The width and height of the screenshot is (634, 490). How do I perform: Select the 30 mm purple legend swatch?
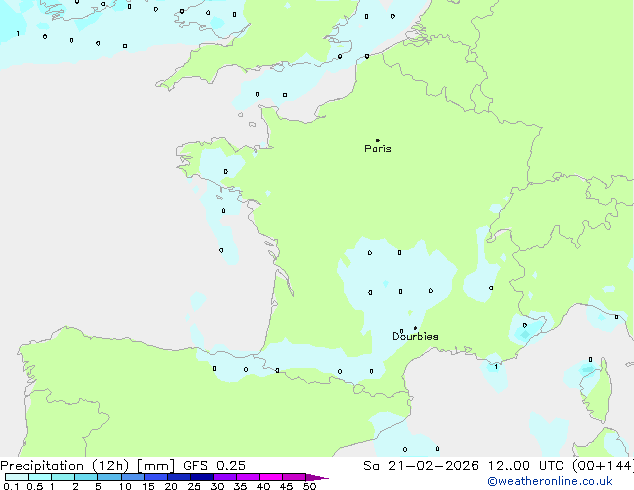[x=225, y=477]
